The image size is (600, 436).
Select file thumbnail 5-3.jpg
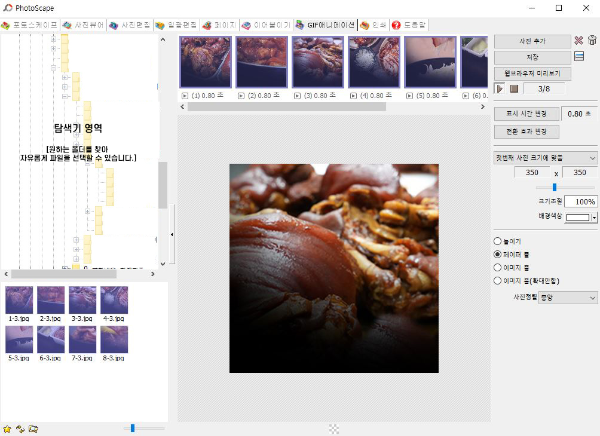[x=19, y=340]
